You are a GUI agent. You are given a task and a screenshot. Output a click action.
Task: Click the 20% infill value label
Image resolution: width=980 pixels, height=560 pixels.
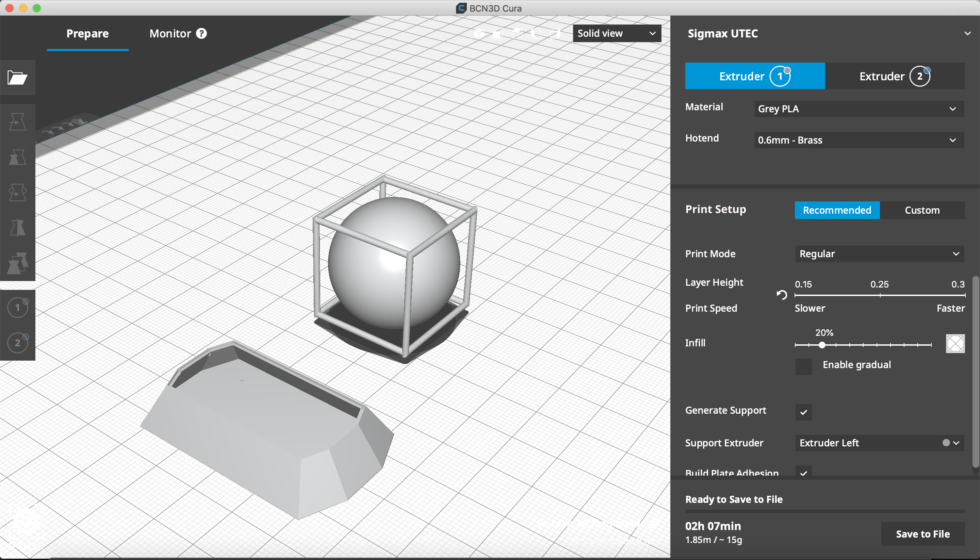(824, 332)
